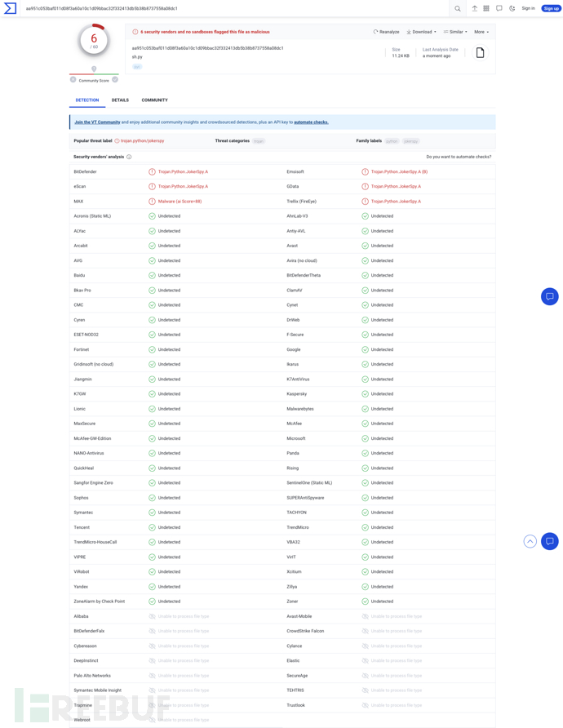Expand the More options menu

[480, 31]
